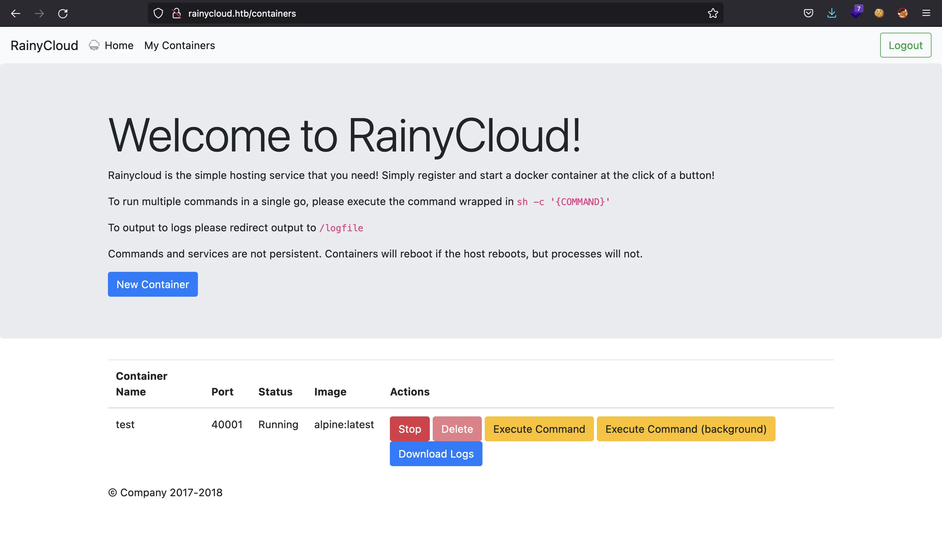Open the tracking protection shield icon
The height and width of the screenshot is (560, 942).
[x=158, y=14]
